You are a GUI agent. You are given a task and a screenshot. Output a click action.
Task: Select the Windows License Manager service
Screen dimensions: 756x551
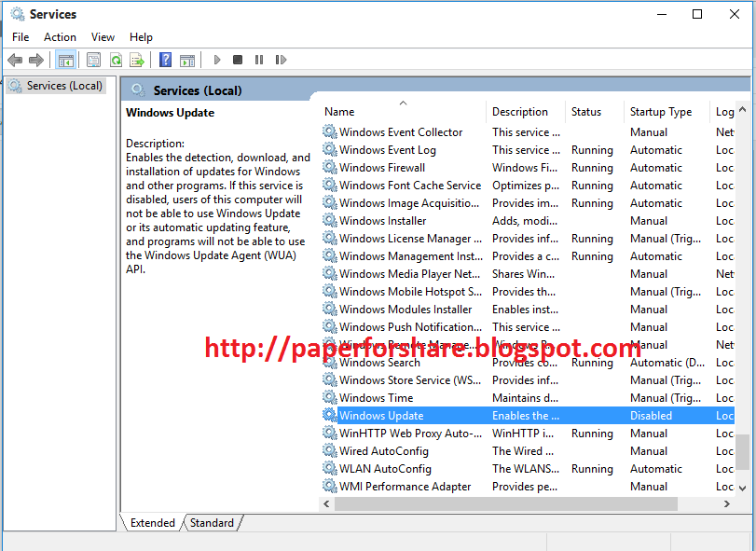pos(410,238)
